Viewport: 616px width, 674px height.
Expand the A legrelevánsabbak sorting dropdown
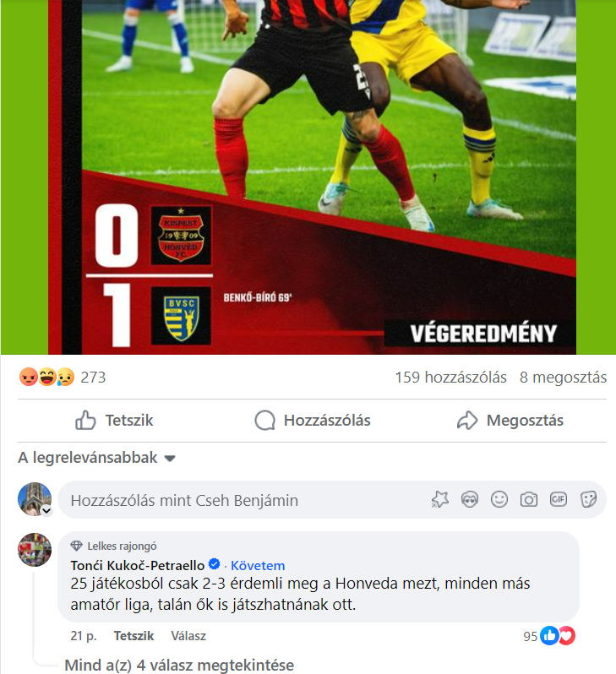[x=97, y=458]
